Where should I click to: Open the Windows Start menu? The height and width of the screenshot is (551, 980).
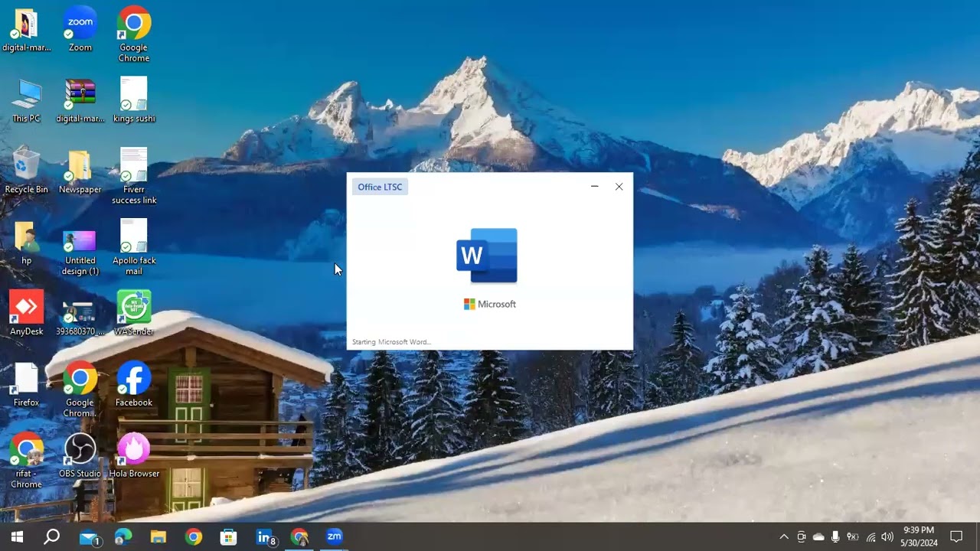pos(17,537)
